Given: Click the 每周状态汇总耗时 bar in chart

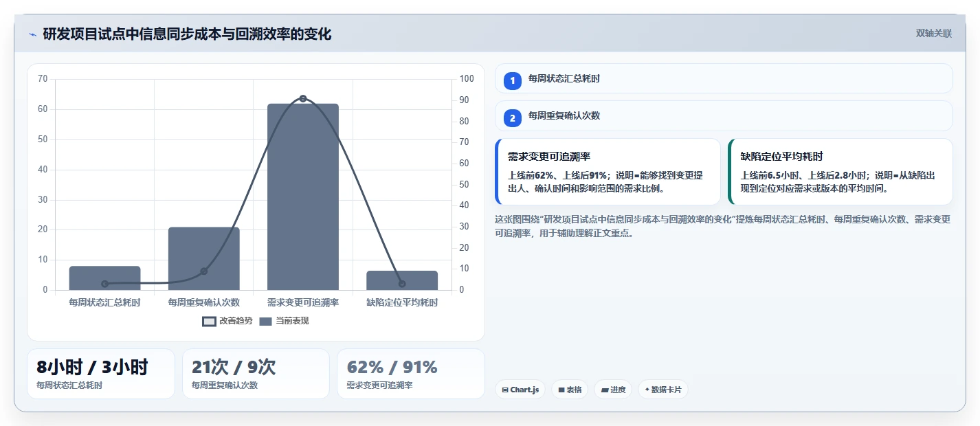Looking at the screenshot, I should [x=104, y=278].
